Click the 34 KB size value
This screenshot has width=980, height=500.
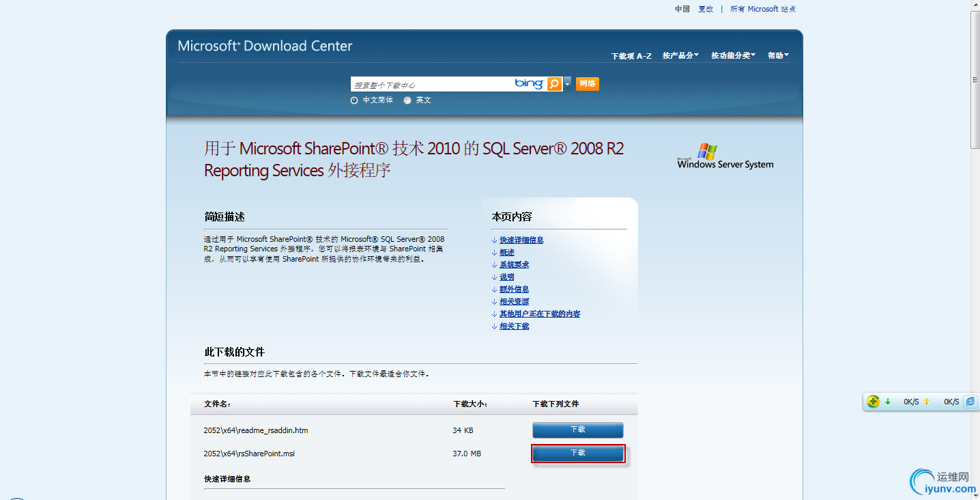463,430
